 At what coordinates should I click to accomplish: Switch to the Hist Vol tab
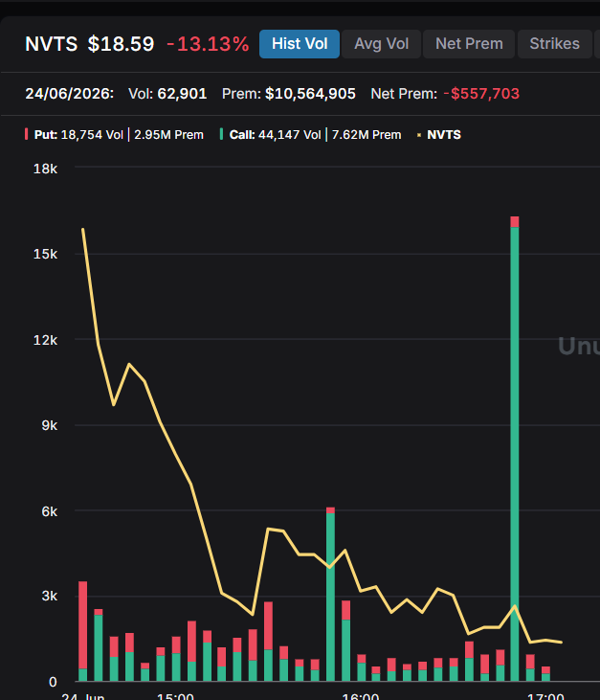[x=300, y=44]
